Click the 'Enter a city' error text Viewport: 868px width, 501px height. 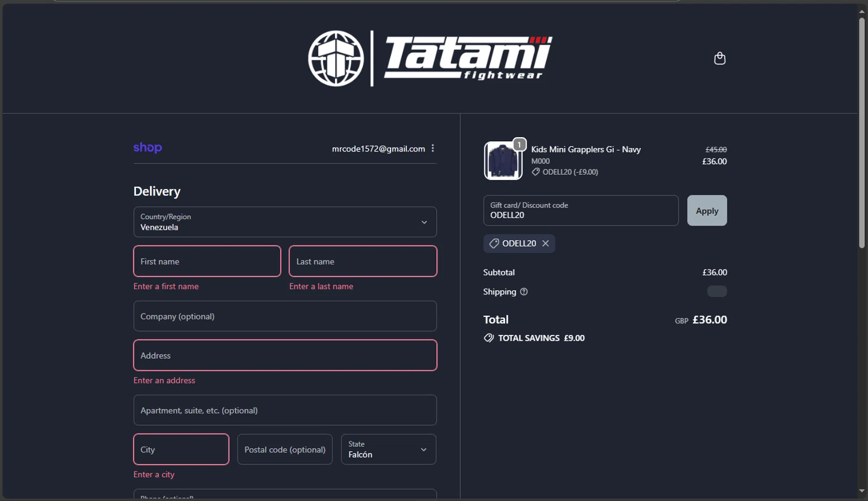click(154, 474)
